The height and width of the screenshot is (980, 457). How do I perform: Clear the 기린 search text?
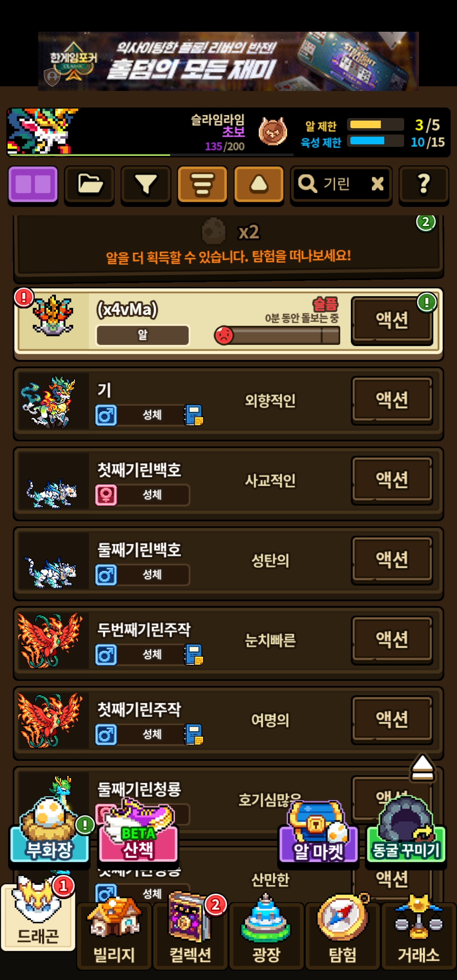[x=377, y=184]
